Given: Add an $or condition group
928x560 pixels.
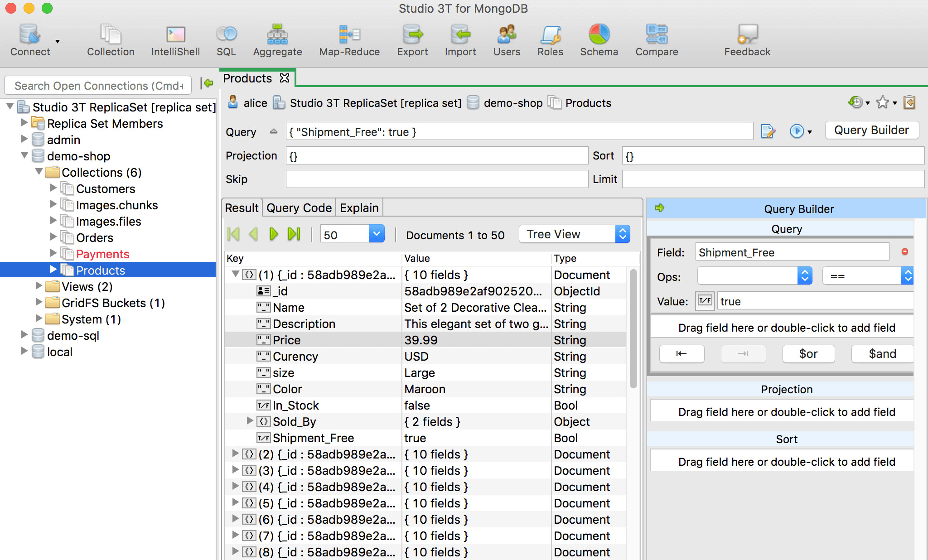Looking at the screenshot, I should click(808, 353).
